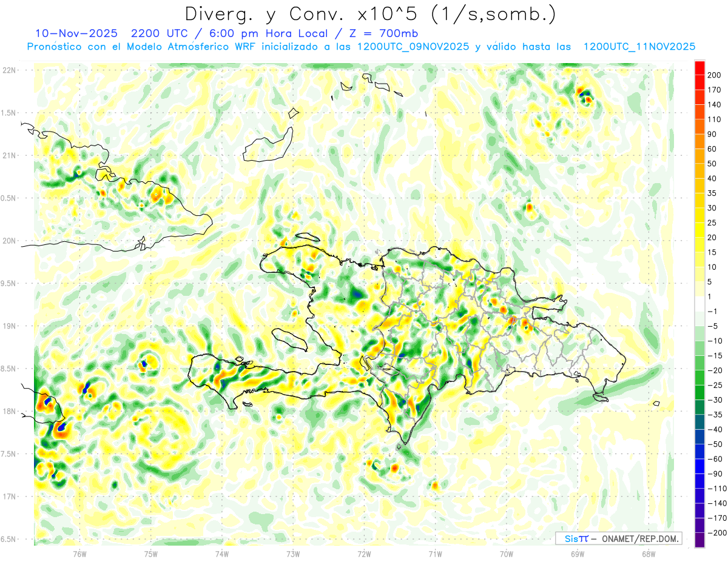This screenshot has height=562, width=728.
Task: Click the '20N' latitude axis label
Action: click(x=9, y=241)
